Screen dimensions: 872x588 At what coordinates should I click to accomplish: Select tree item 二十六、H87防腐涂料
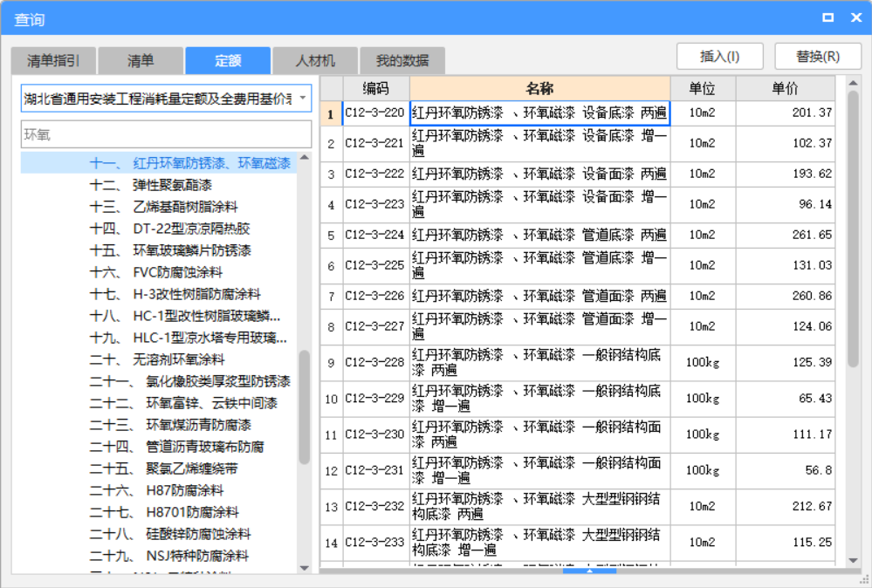(x=157, y=490)
